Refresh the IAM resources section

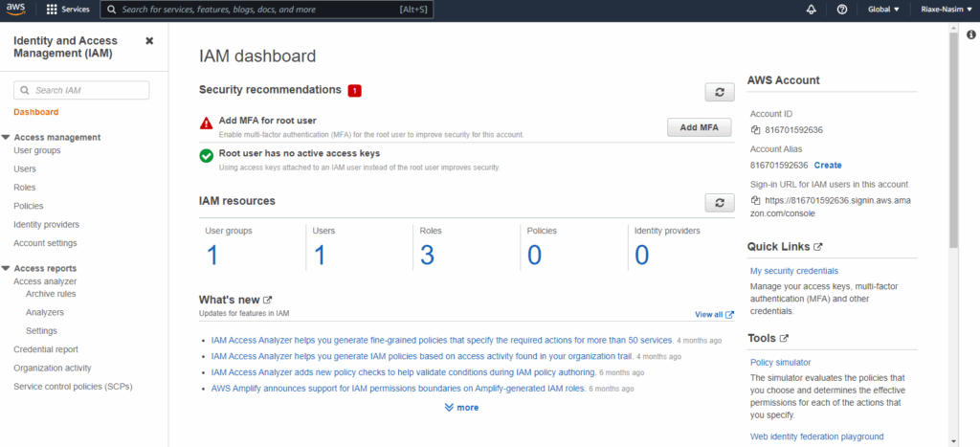point(719,203)
